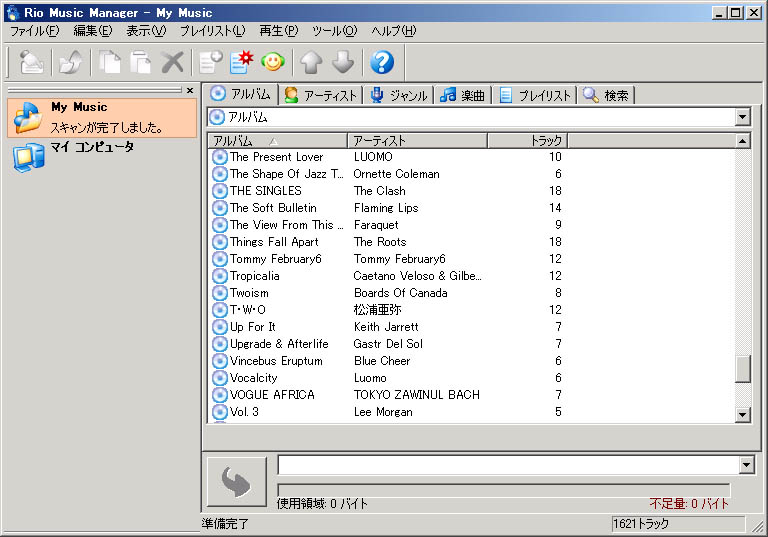Sort by the トラック column header
The height and width of the screenshot is (537, 768).
click(x=528, y=141)
